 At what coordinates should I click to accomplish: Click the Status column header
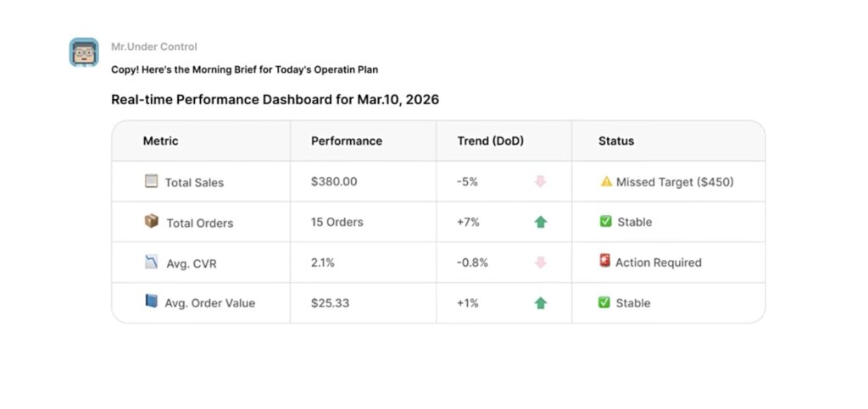coord(615,141)
